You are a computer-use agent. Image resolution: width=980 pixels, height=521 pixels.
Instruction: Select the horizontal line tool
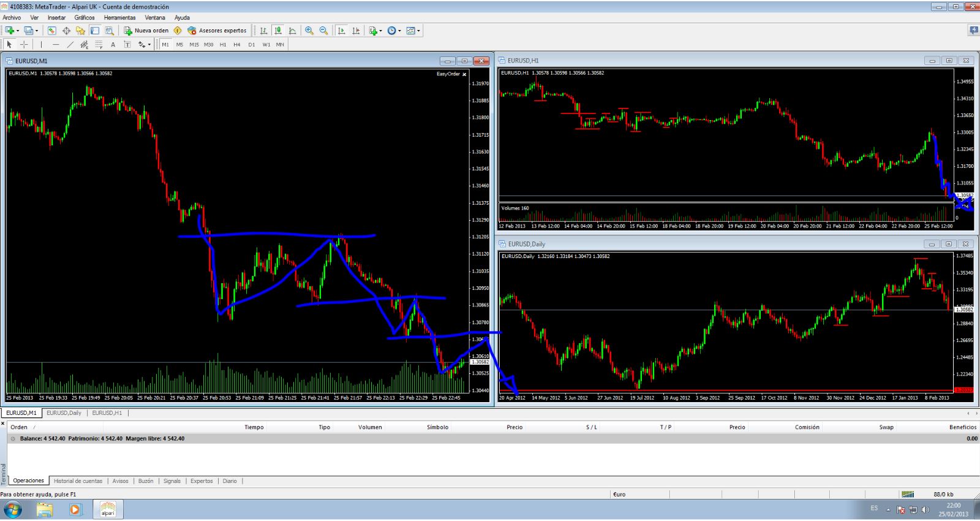[x=56, y=44]
